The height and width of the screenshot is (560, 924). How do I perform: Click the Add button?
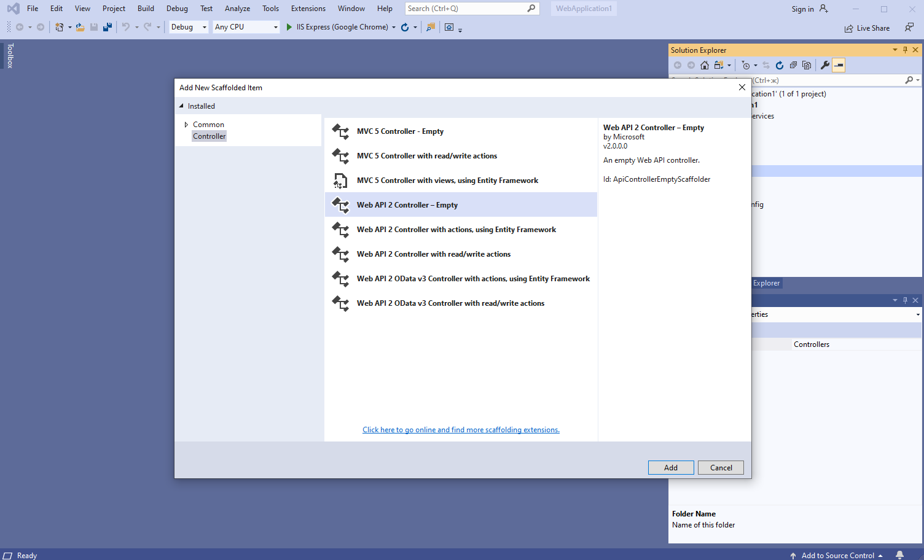tap(671, 468)
